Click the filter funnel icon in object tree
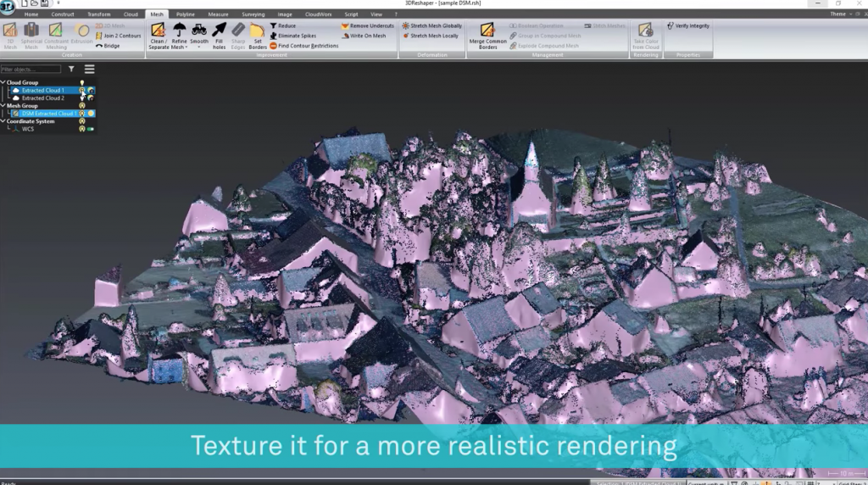The image size is (868, 485). click(x=71, y=70)
